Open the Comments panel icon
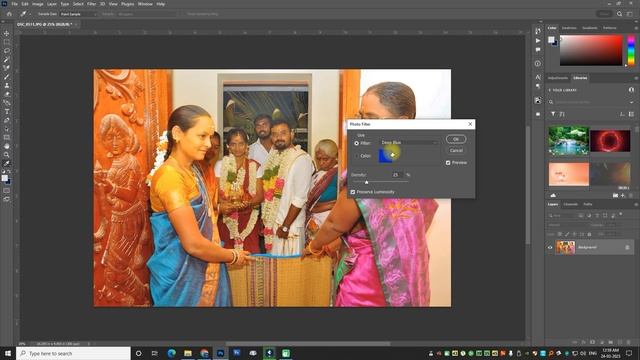The image size is (640, 360). pyautogui.click(x=538, y=49)
